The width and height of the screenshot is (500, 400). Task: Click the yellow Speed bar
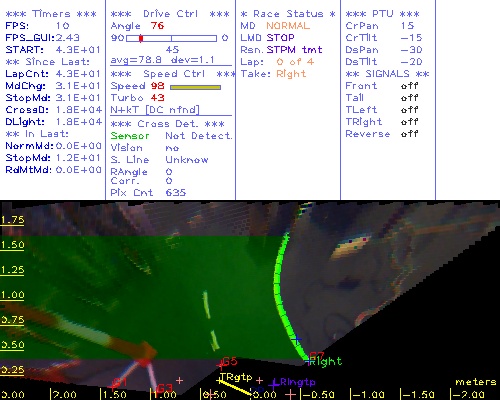195,87
